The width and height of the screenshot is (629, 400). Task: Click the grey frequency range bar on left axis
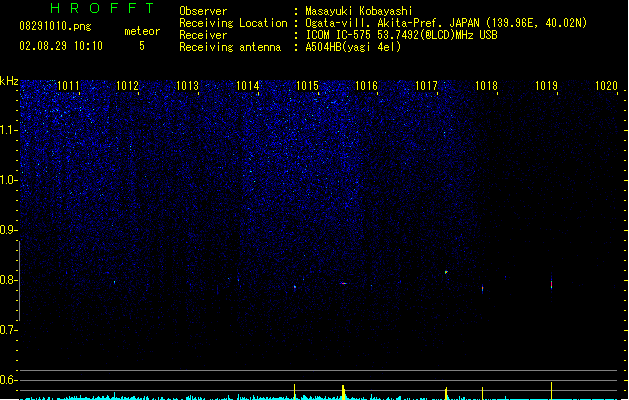click(x=19, y=281)
